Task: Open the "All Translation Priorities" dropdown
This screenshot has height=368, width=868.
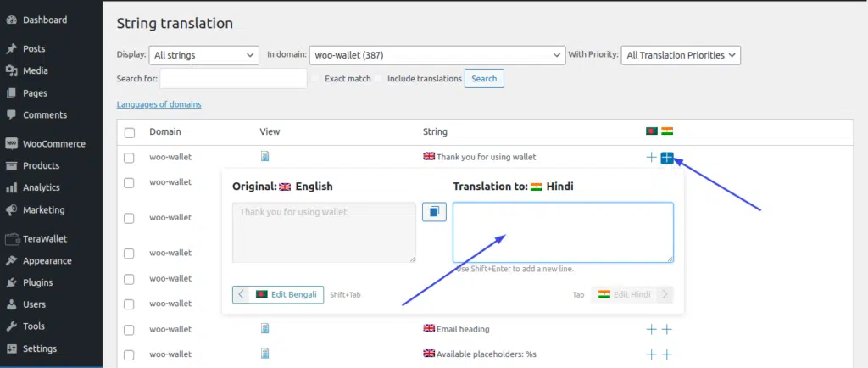Action: pyautogui.click(x=681, y=55)
